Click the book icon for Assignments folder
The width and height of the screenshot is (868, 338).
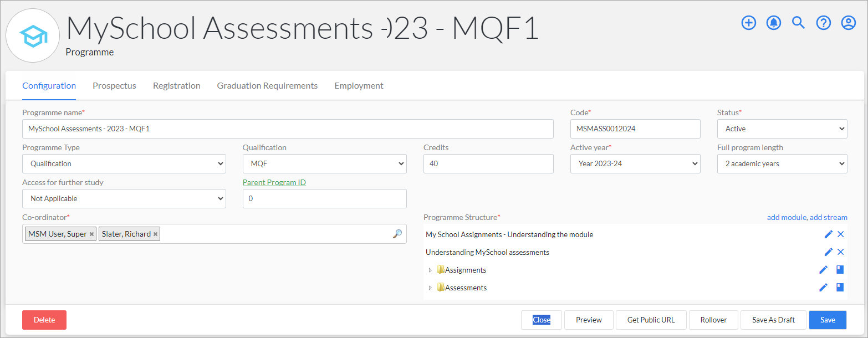[x=840, y=270]
